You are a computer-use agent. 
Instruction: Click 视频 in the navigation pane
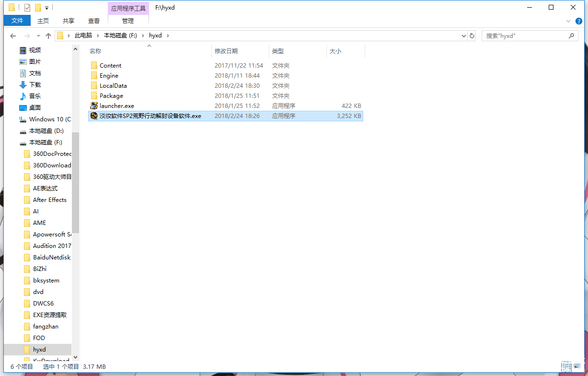(35, 50)
